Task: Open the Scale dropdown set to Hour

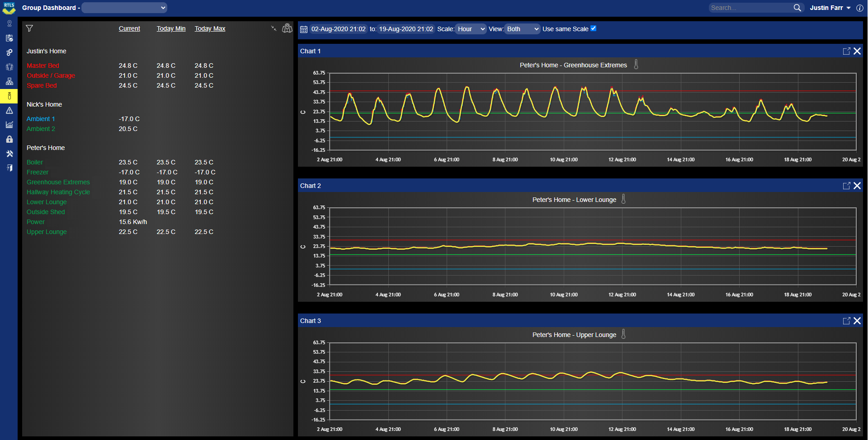Action: [x=470, y=28]
